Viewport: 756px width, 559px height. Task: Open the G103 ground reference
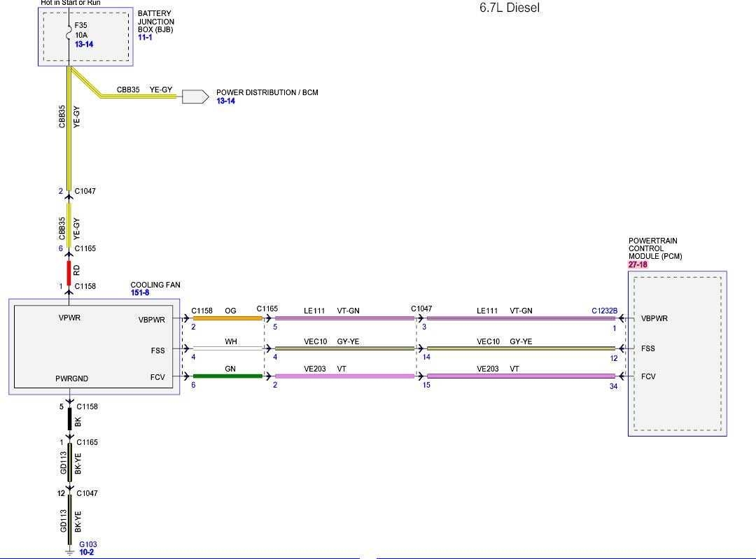tap(87, 544)
